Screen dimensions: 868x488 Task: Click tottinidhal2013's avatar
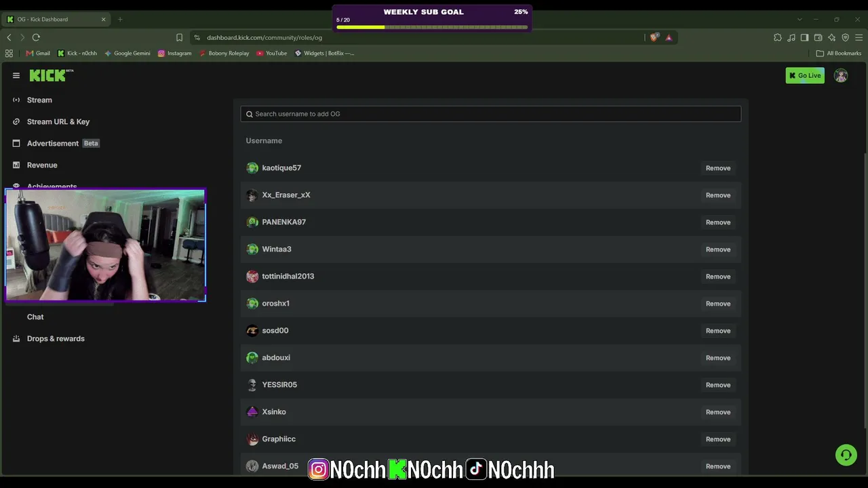click(252, 277)
